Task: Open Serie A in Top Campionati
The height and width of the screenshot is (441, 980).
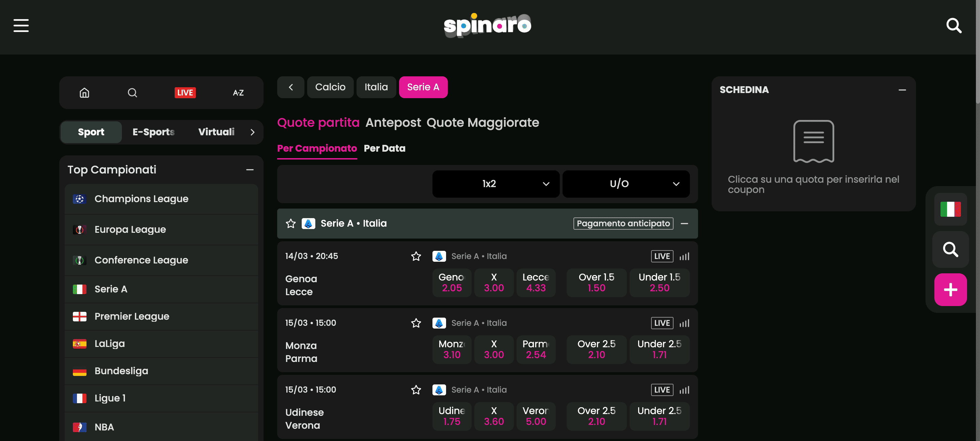Action: click(x=161, y=289)
